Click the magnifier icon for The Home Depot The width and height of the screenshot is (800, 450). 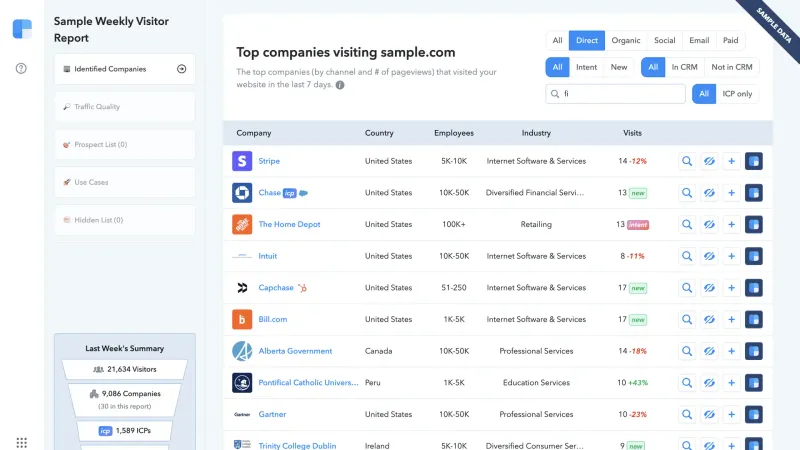coord(687,224)
